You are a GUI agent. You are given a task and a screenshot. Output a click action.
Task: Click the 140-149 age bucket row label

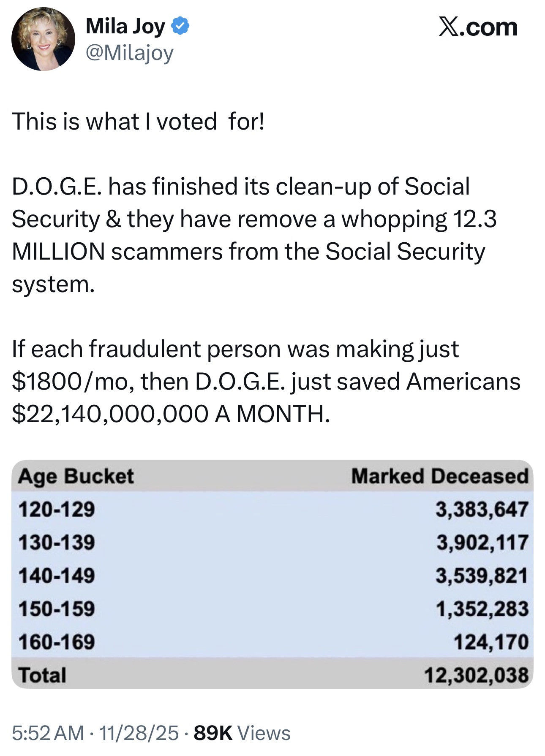(57, 575)
